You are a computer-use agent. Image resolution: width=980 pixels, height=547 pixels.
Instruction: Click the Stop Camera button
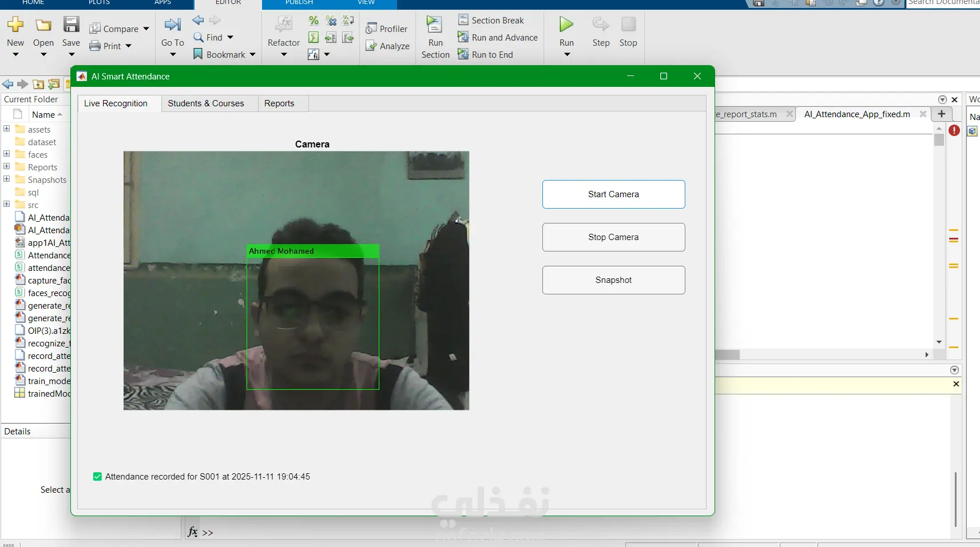[613, 237]
